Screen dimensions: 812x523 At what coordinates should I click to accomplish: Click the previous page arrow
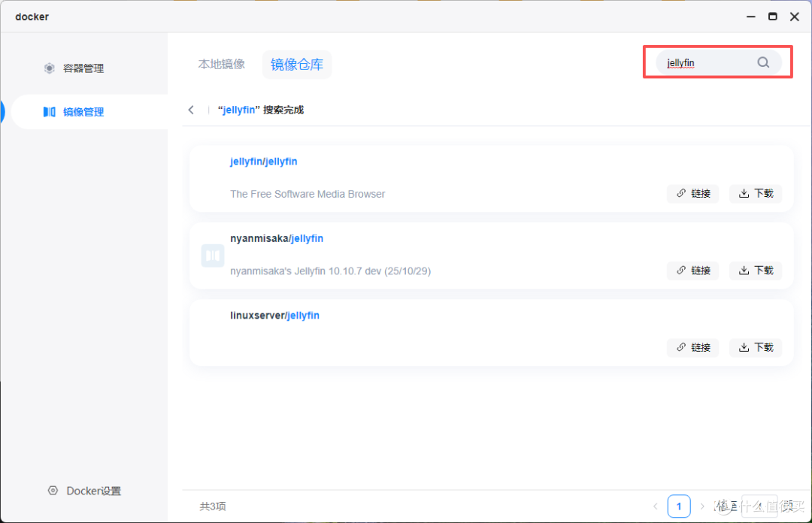tap(656, 506)
